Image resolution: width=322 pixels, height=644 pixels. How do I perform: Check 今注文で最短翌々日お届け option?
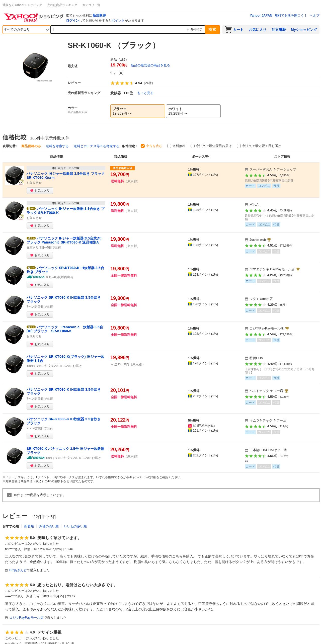coord(239,146)
